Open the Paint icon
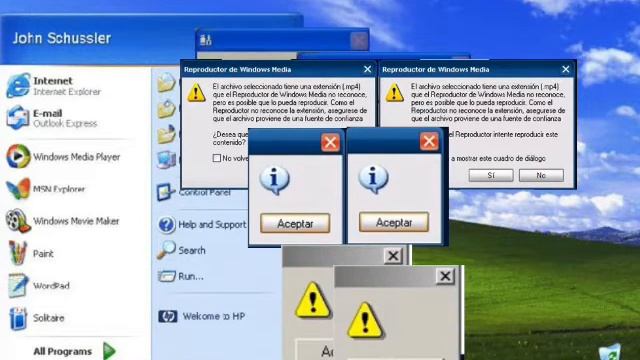Image resolution: width=640 pixels, height=360 pixels. coord(18,253)
